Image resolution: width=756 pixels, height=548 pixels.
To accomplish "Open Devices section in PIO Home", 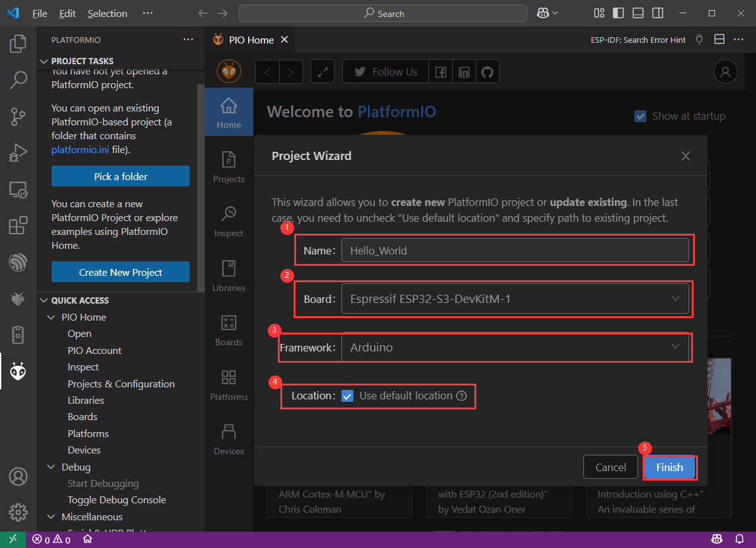I will coord(229,439).
